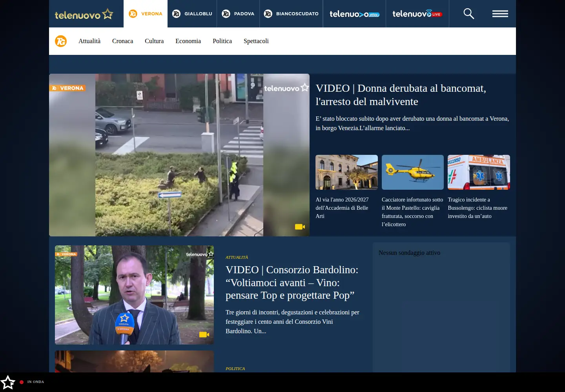Switch to the Verona tab
Viewport: 565px width, 392px height.
(146, 14)
